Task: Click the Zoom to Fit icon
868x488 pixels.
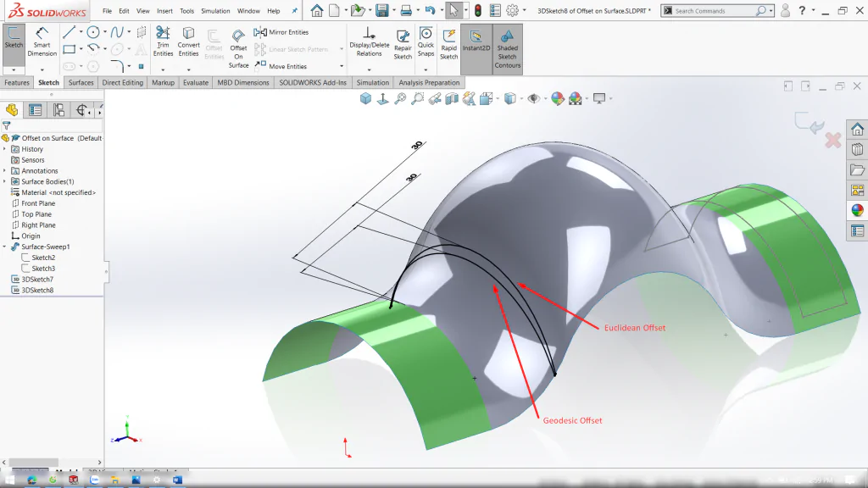Action: click(400, 98)
